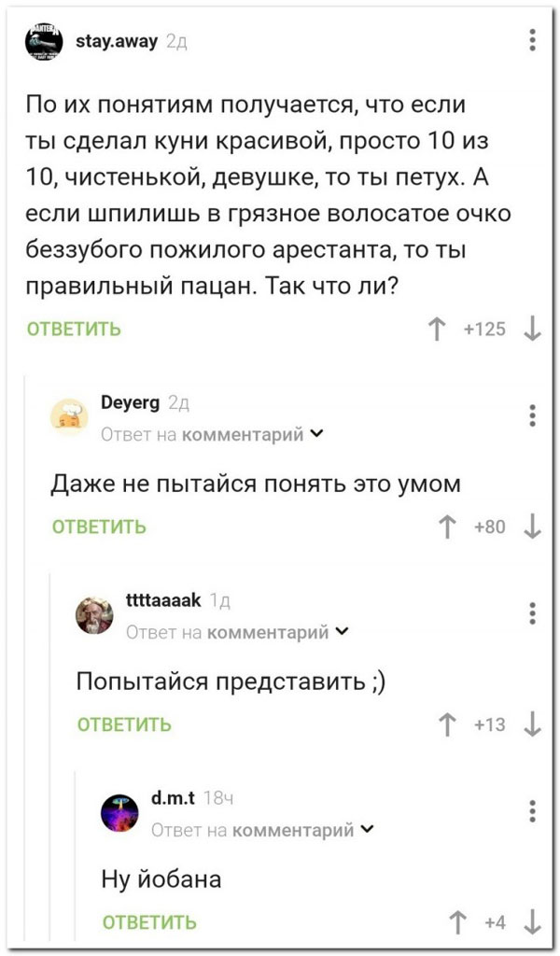Open three-dot menu on stay.away comment
This screenshot has height=956, width=560.
coord(532,40)
